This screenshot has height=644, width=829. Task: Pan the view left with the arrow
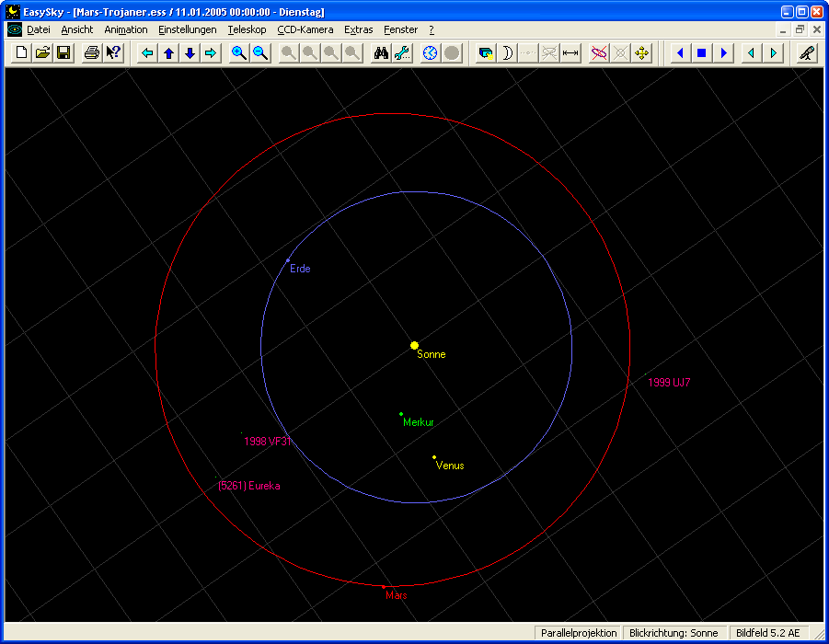point(147,53)
